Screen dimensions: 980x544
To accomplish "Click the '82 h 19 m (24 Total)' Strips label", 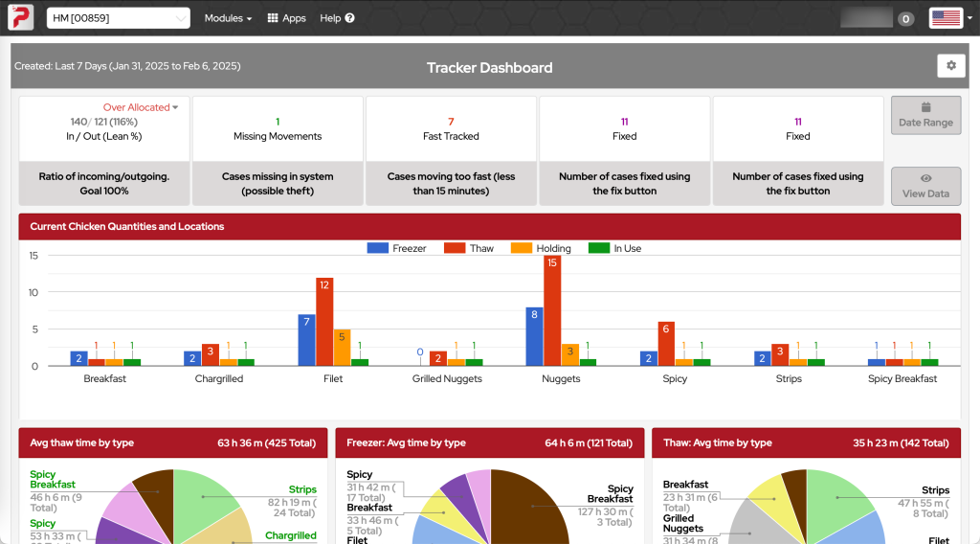I will [x=292, y=507].
